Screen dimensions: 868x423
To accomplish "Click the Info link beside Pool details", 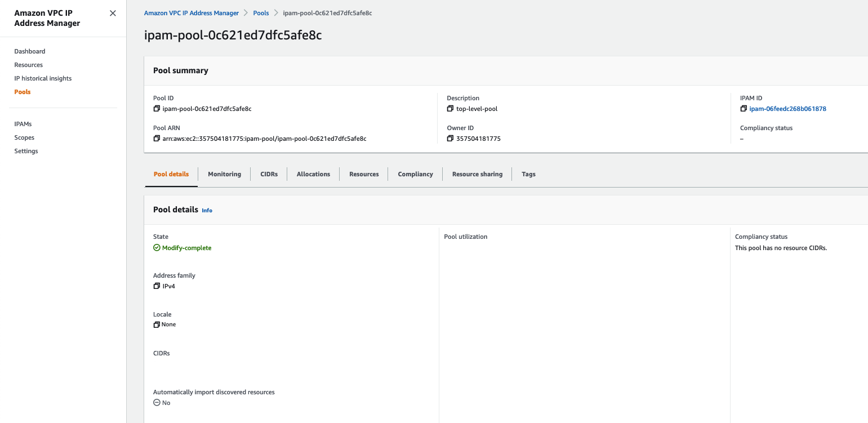I will point(207,210).
